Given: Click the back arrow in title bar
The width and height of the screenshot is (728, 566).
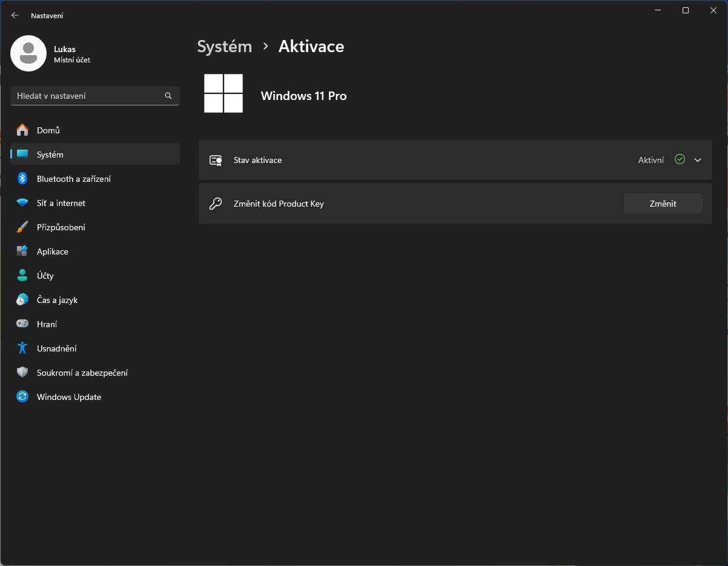Looking at the screenshot, I should [15, 15].
